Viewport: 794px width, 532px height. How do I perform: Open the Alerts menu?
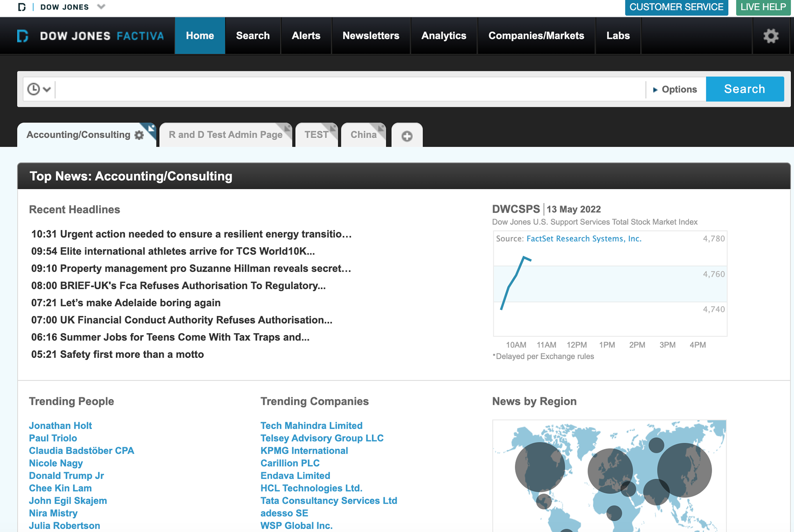(306, 36)
